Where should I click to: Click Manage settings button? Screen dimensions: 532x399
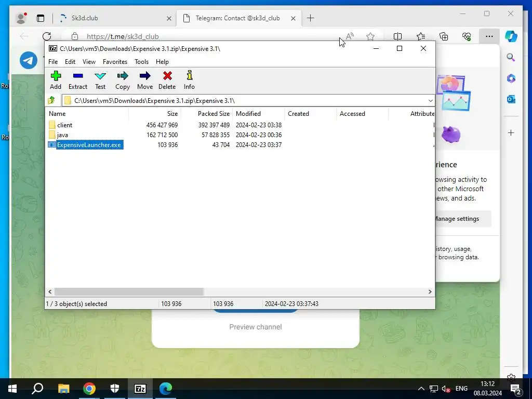point(463,219)
